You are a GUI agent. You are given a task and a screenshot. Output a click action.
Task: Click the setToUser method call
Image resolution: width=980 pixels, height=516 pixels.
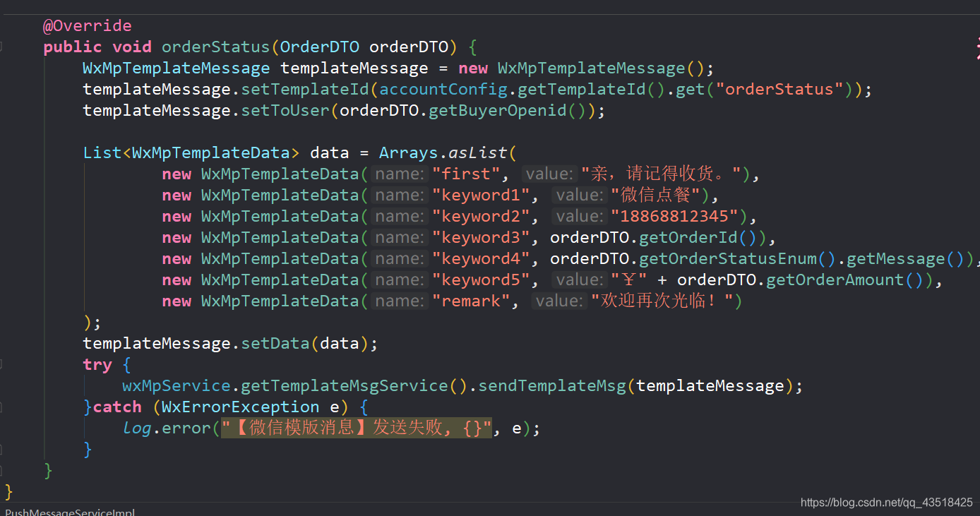[x=285, y=111]
